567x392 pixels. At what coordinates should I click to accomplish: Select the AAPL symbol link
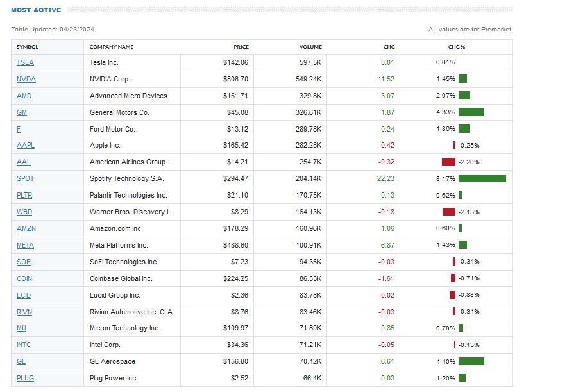(26, 146)
